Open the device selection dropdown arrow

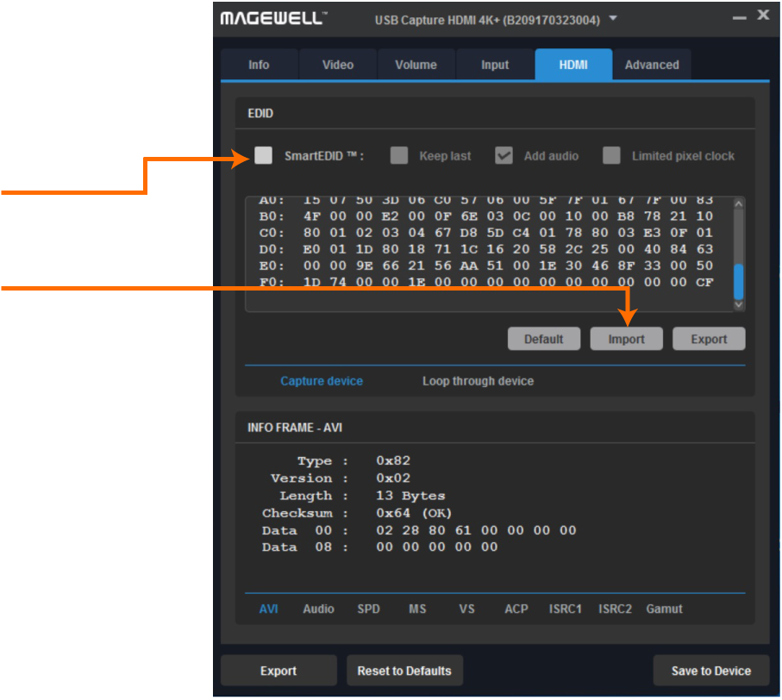point(613,18)
